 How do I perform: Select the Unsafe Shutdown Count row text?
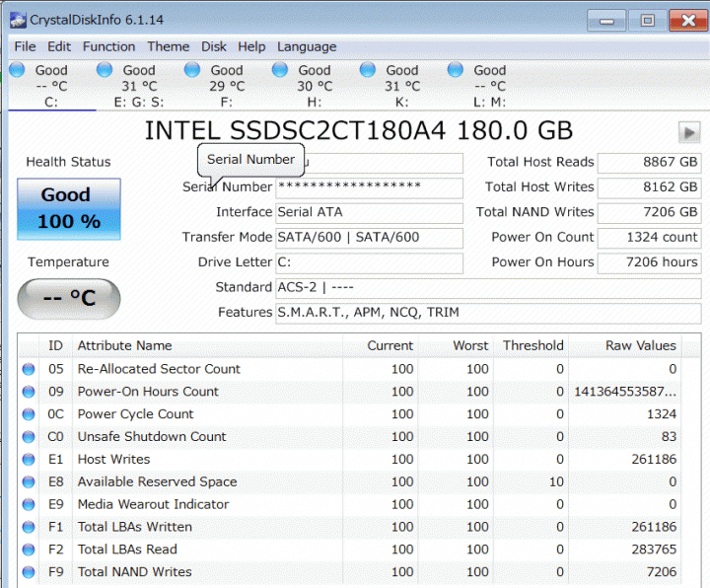click(152, 437)
